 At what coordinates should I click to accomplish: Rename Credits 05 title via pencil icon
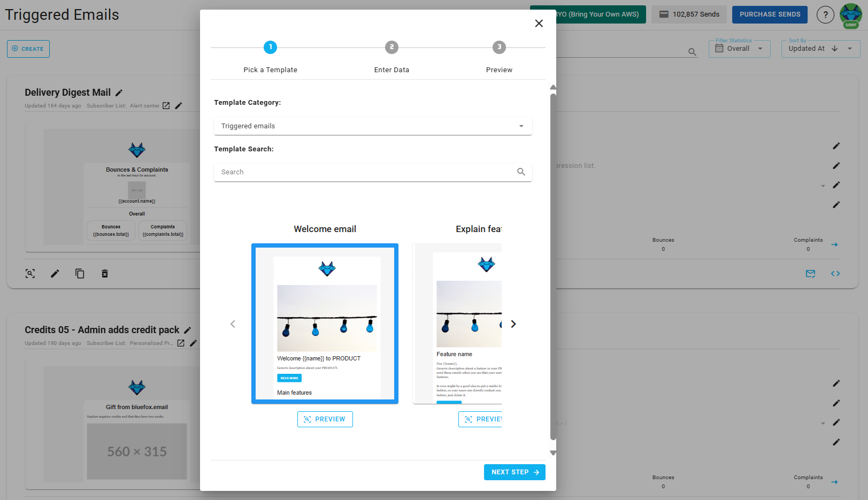point(188,330)
